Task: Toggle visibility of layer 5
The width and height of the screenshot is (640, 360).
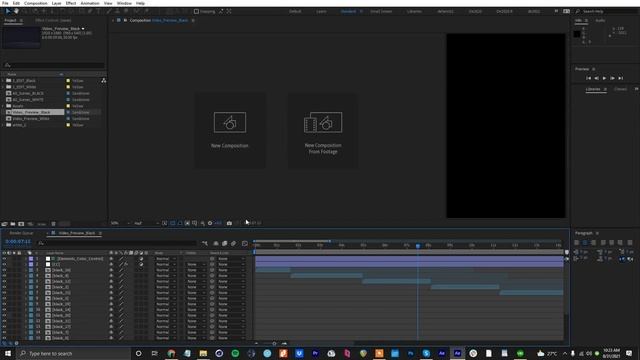Action: [4, 282]
